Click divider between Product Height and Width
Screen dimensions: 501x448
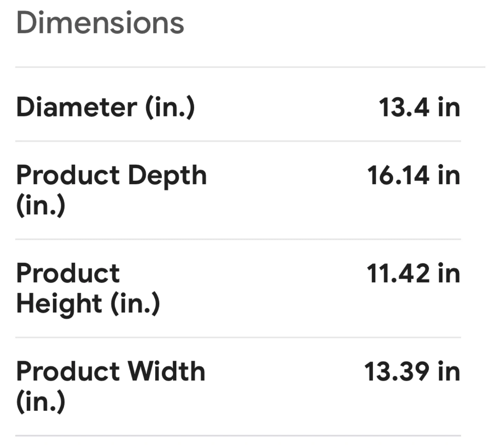238,337
